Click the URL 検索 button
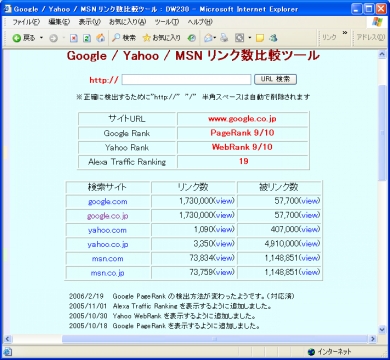 coord(275,79)
